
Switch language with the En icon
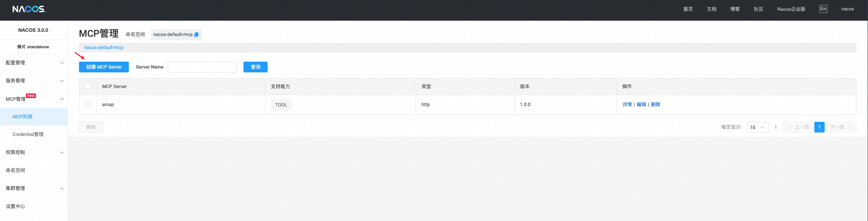(823, 9)
